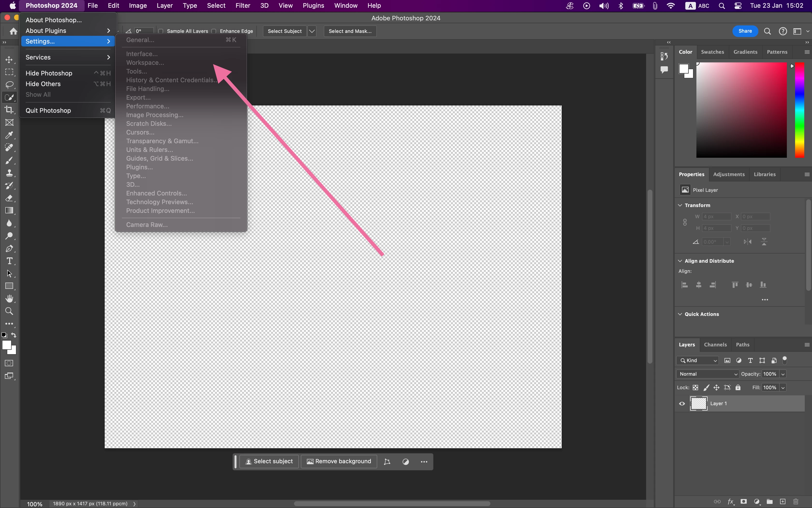The height and width of the screenshot is (508, 812).
Task: Select the Horizontal Type tool
Action: [9, 261]
